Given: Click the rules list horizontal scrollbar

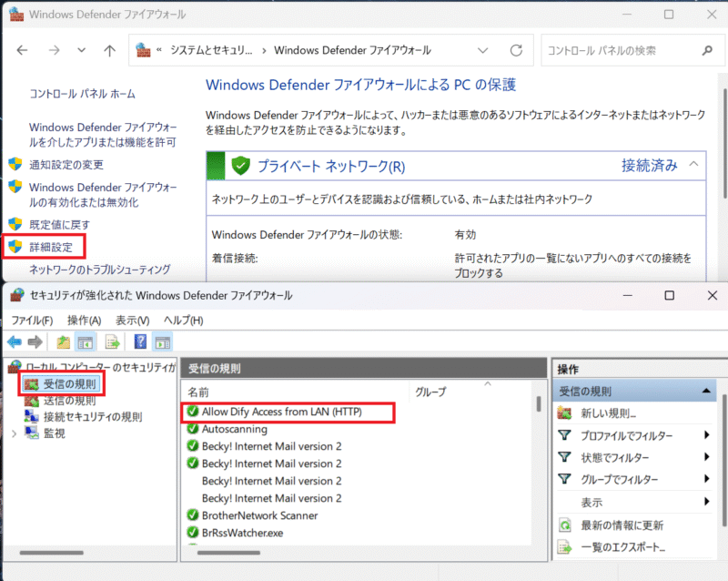Looking at the screenshot, I should pyautogui.click(x=228, y=553).
